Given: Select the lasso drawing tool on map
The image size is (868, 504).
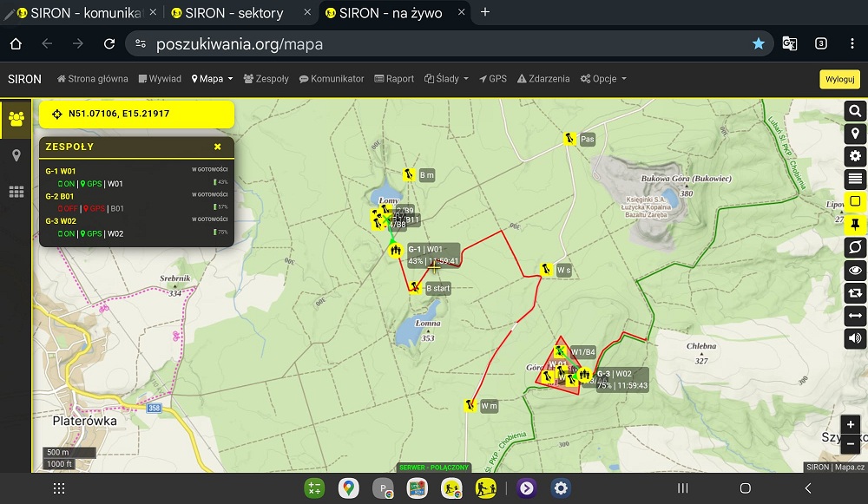Looking at the screenshot, I should pyautogui.click(x=855, y=247).
